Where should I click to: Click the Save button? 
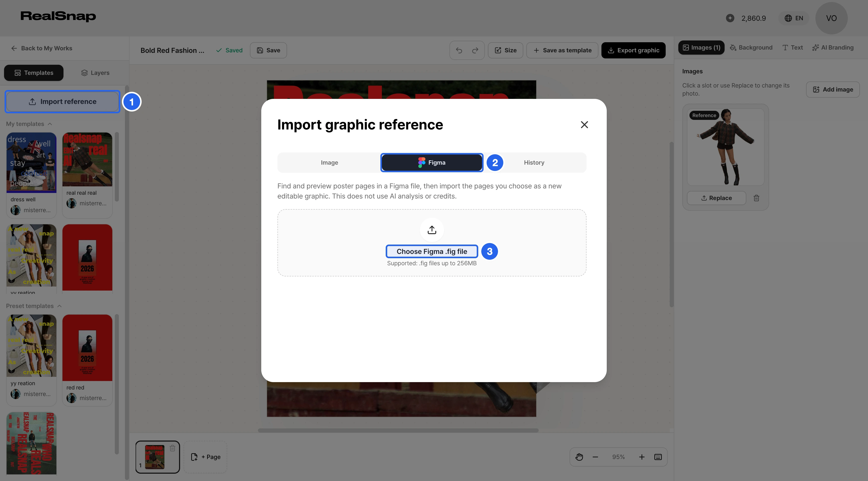[x=268, y=50]
